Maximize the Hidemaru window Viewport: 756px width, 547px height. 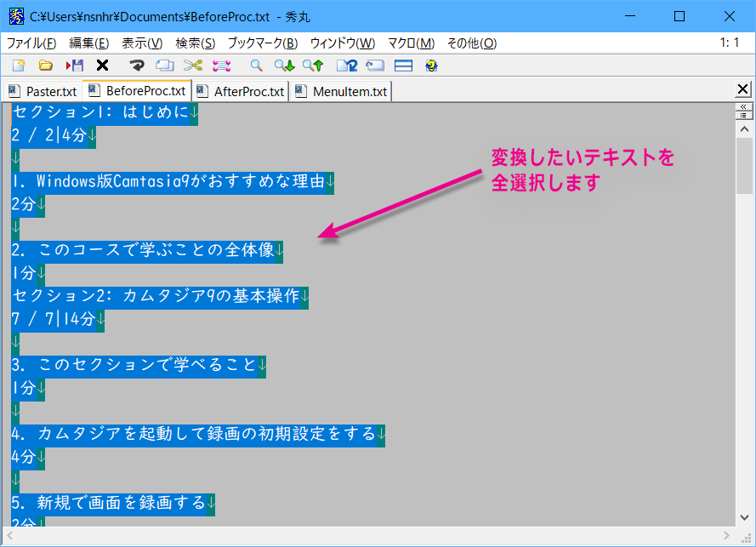coord(679,16)
